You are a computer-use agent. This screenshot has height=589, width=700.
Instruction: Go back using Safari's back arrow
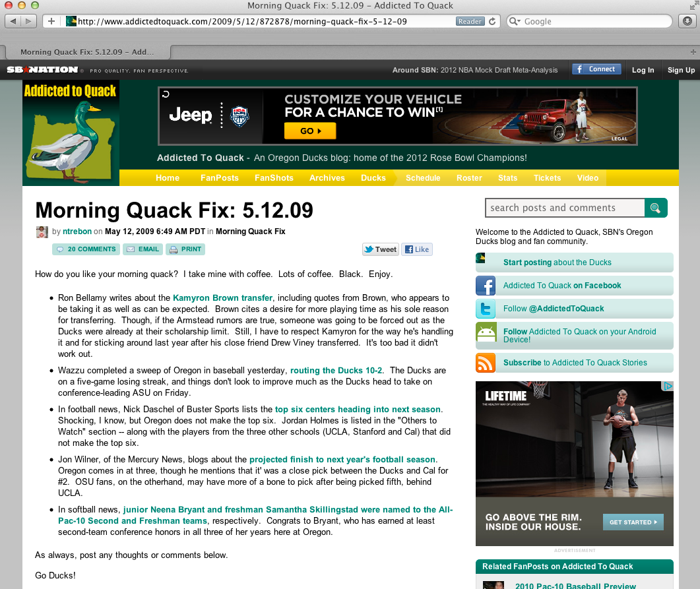[x=13, y=21]
